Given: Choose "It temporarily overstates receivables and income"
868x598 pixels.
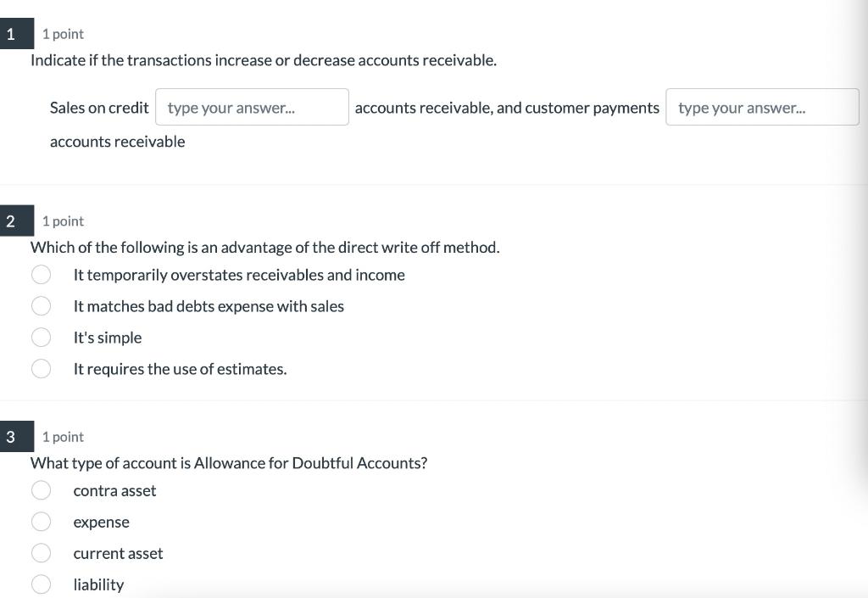Looking at the screenshot, I should tap(41, 274).
